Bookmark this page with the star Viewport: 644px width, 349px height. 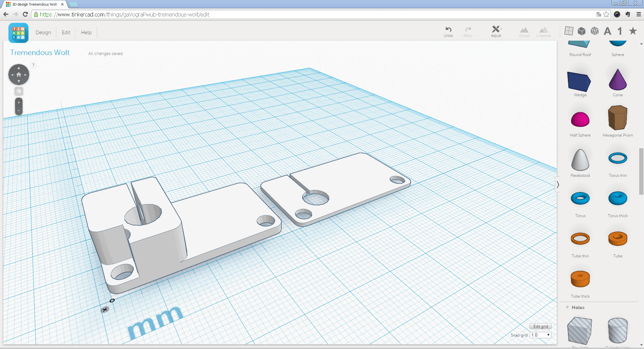click(606, 14)
